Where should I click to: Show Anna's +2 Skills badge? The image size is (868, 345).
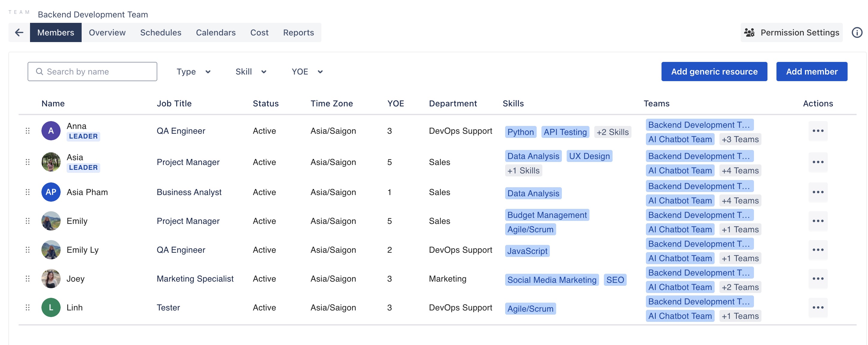pyautogui.click(x=612, y=132)
